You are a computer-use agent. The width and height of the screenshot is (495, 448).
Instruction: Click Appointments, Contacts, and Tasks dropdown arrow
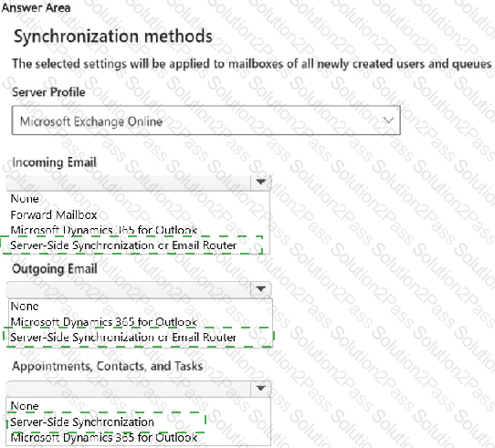[x=261, y=388]
